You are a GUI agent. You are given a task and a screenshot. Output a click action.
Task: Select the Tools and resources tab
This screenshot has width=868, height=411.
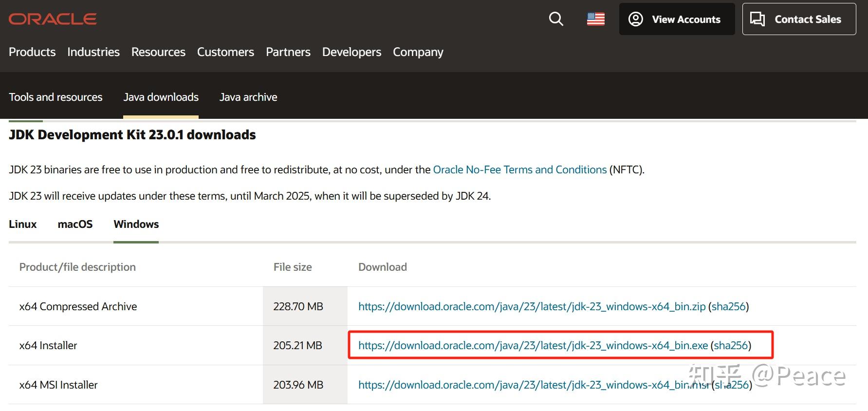[55, 97]
